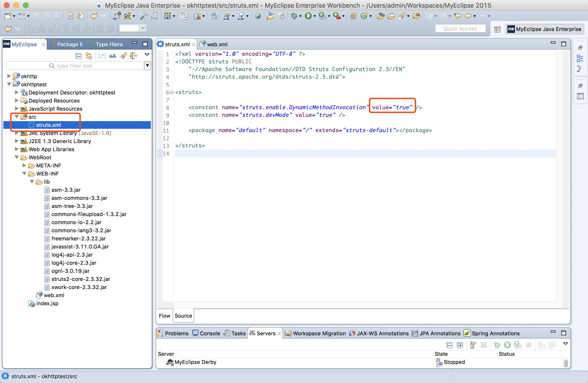Viewport: 588px width, 383px height.
Task: Open the web browser globe icon
Action: tap(258, 16)
